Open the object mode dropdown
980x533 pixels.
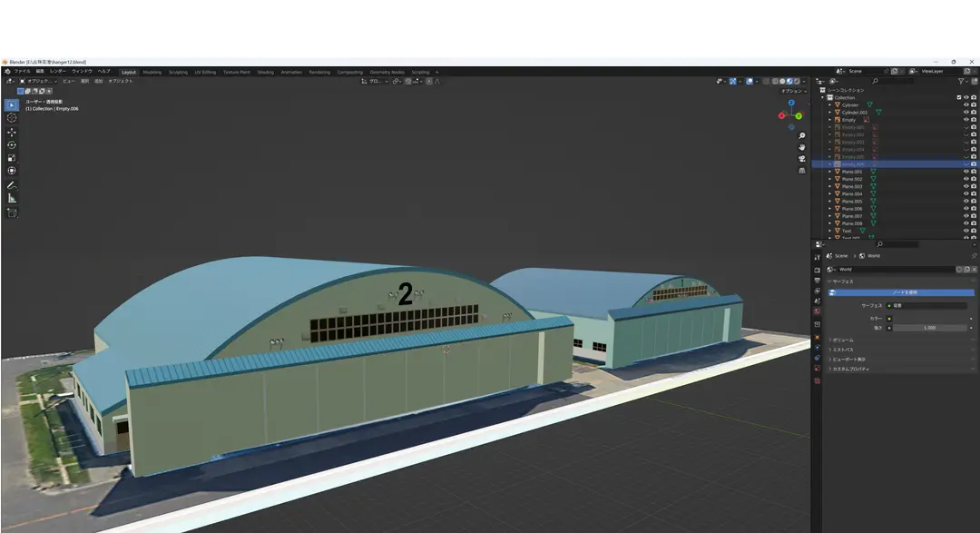click(38, 82)
